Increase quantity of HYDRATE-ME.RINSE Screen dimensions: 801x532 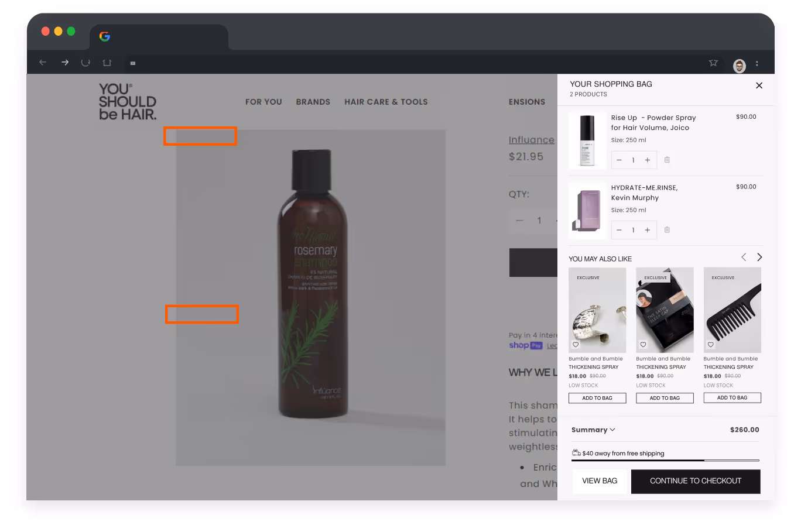[648, 230]
